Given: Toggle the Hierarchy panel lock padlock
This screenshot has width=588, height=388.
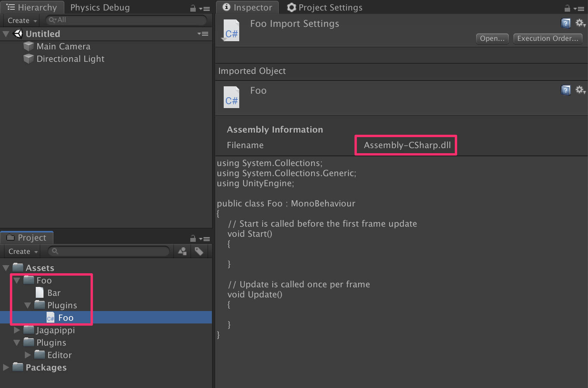Looking at the screenshot, I should (x=193, y=8).
